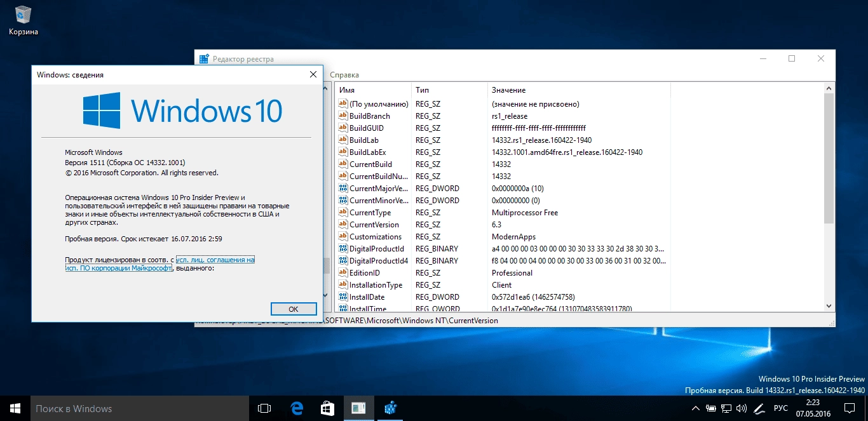The image size is (868, 421).
Task: Open the Windows Start button
Action: 15,408
